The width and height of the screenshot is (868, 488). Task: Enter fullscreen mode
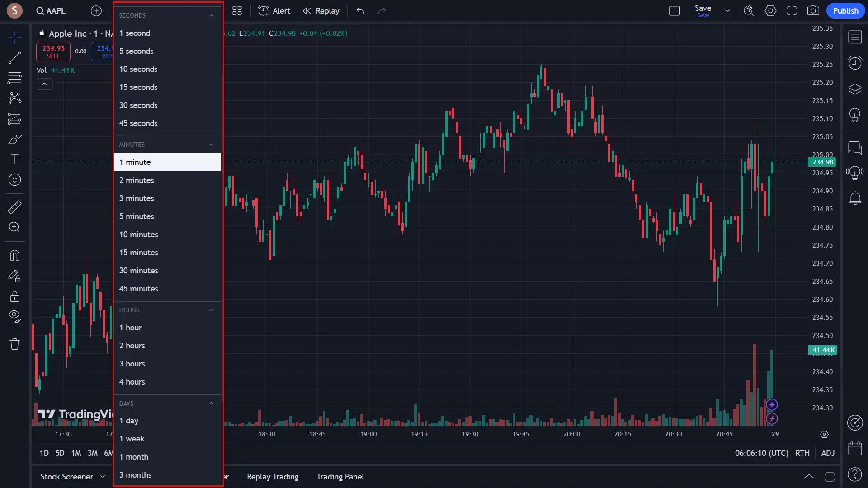(x=792, y=11)
